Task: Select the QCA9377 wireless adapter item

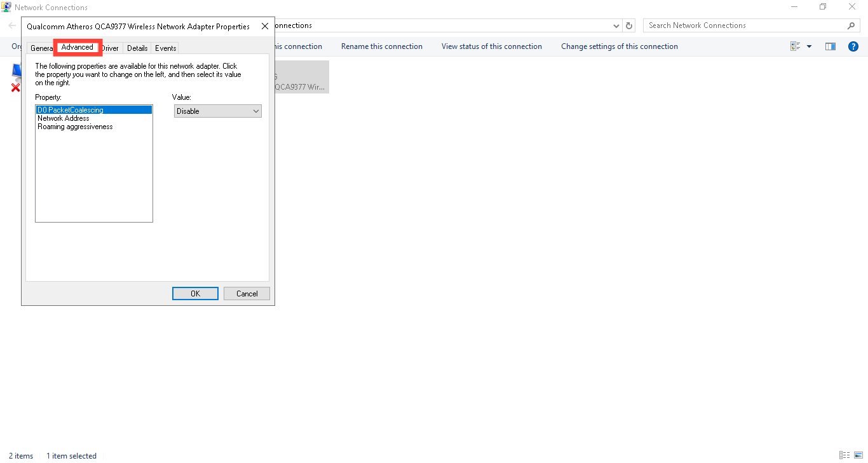Action: [302, 77]
